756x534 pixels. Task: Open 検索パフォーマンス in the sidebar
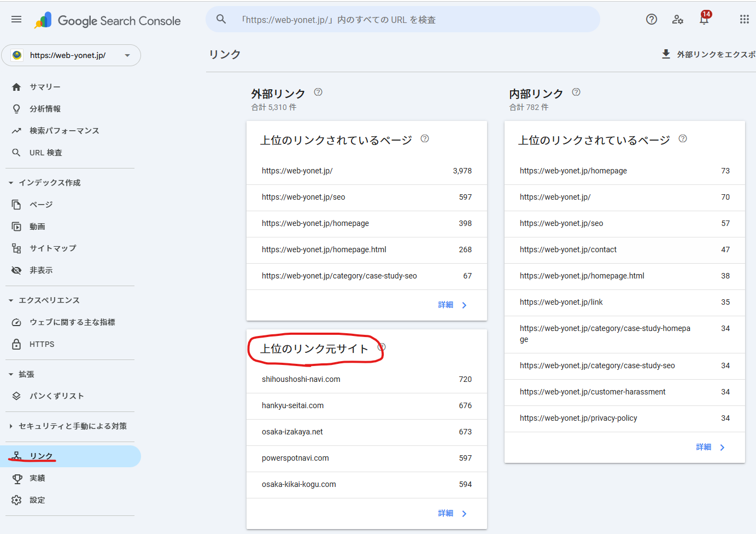[64, 131]
